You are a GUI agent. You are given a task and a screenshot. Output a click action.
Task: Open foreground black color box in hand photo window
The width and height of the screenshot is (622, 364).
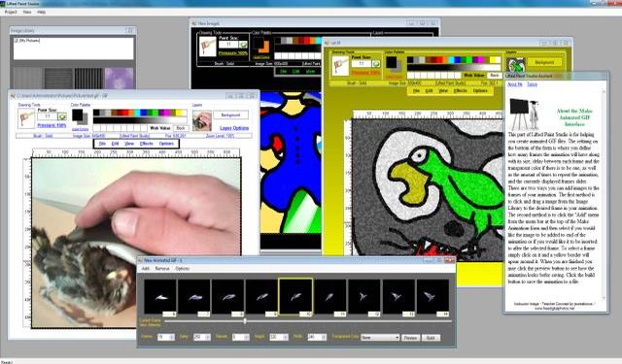[78, 116]
